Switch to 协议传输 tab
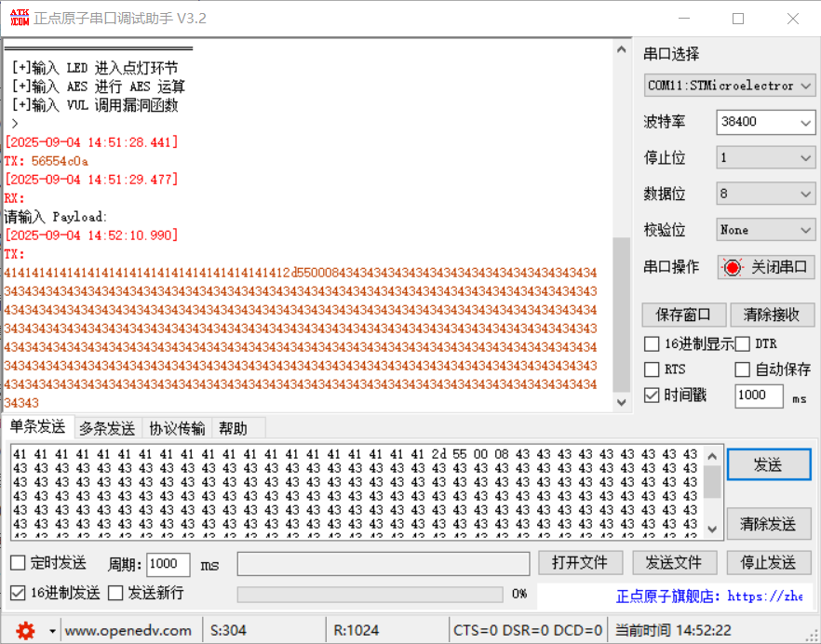Image resolution: width=821 pixels, height=644 pixels. (177, 428)
